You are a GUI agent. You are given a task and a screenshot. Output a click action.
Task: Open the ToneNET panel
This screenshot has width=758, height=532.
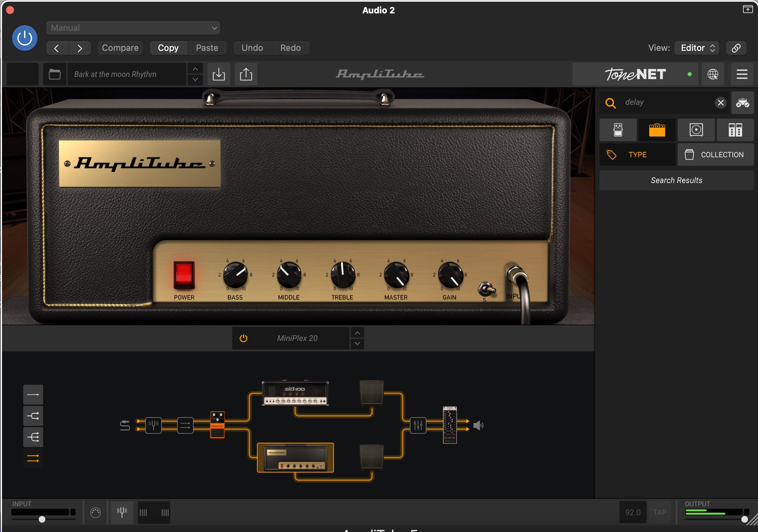click(x=635, y=74)
